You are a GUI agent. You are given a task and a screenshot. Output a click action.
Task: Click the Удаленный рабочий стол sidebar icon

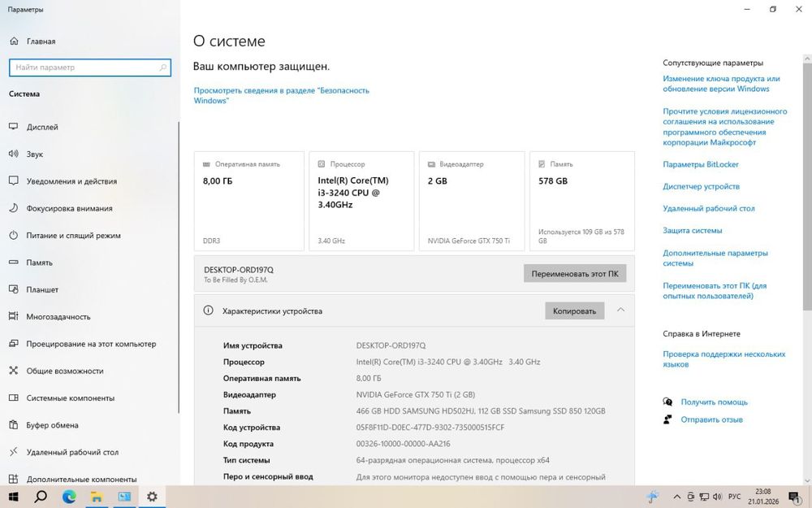[14, 452]
